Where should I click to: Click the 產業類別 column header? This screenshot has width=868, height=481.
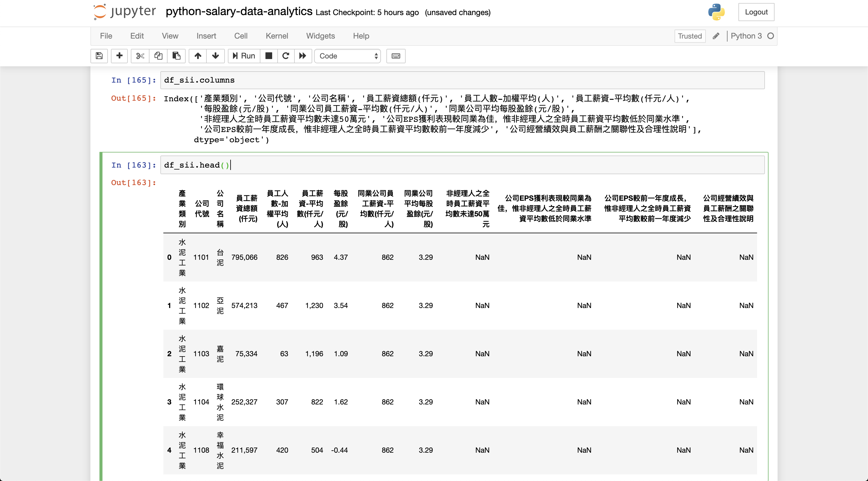click(182, 209)
